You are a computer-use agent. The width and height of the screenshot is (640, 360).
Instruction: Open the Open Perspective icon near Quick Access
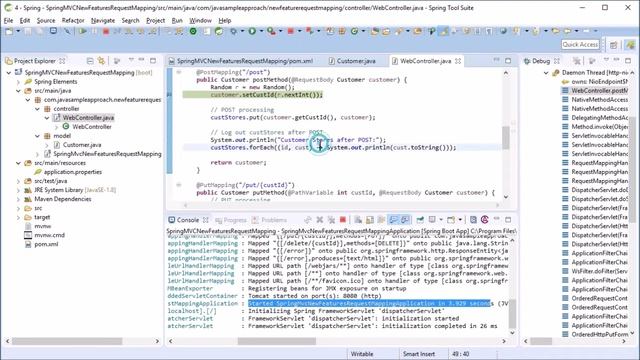tap(613, 45)
